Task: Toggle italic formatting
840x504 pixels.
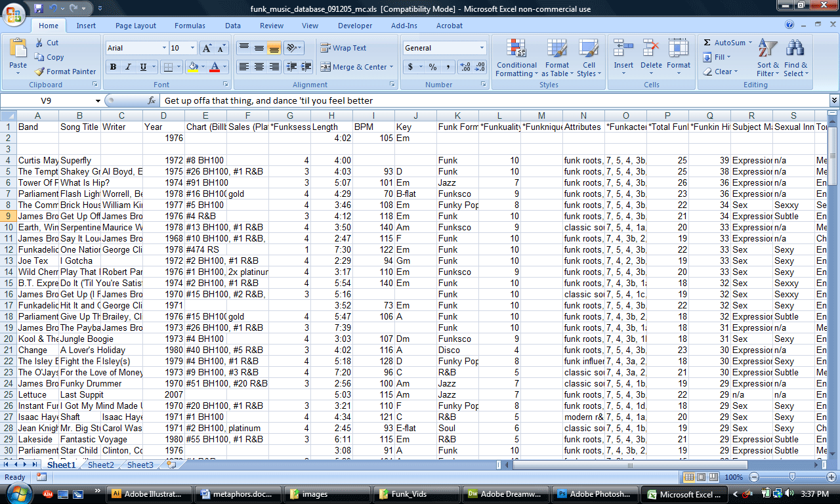Action: pyautogui.click(x=128, y=67)
